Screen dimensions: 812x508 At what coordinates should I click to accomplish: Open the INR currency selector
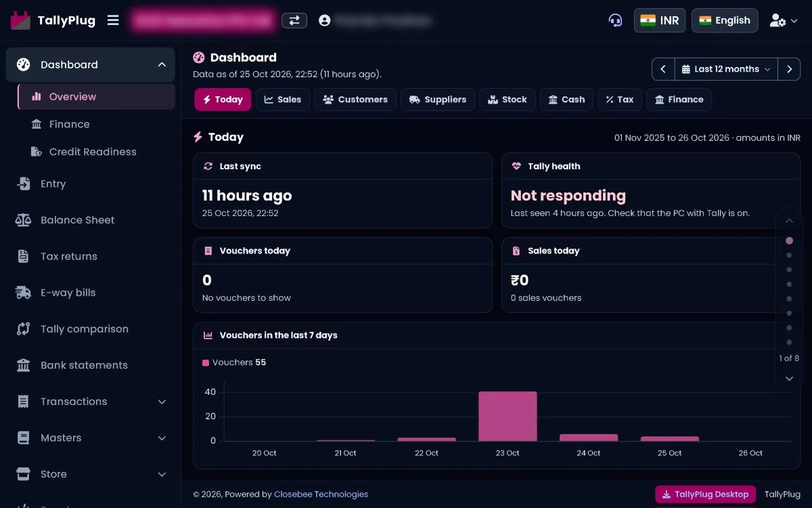point(660,20)
